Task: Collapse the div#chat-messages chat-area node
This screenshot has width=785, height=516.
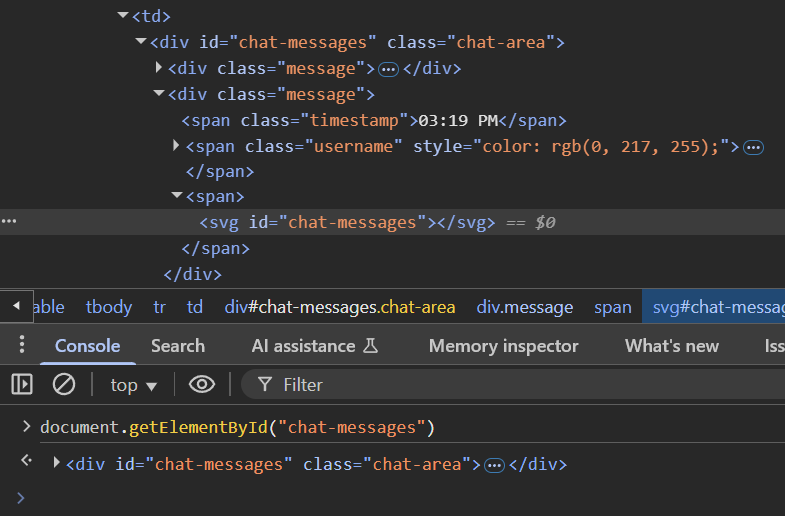Action: pyautogui.click(x=141, y=42)
